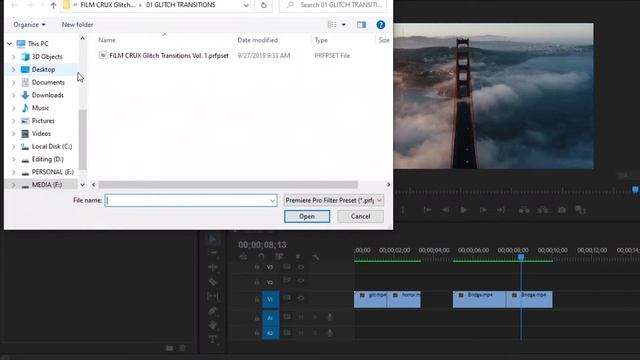The image size is (640, 360).
Task: Click 01 GLITCH TRANSITIONS breadcrumb
Action: [180, 5]
